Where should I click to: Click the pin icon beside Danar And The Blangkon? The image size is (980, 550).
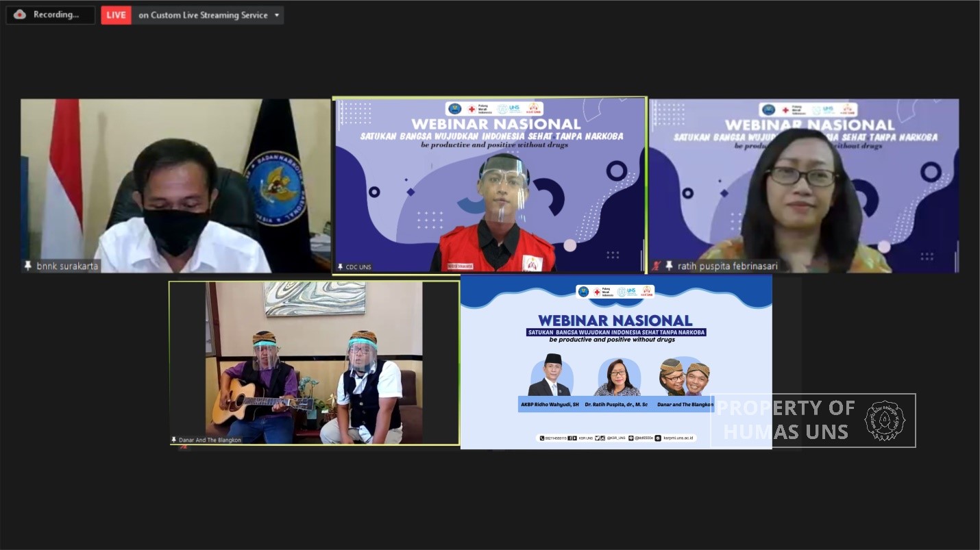(174, 440)
